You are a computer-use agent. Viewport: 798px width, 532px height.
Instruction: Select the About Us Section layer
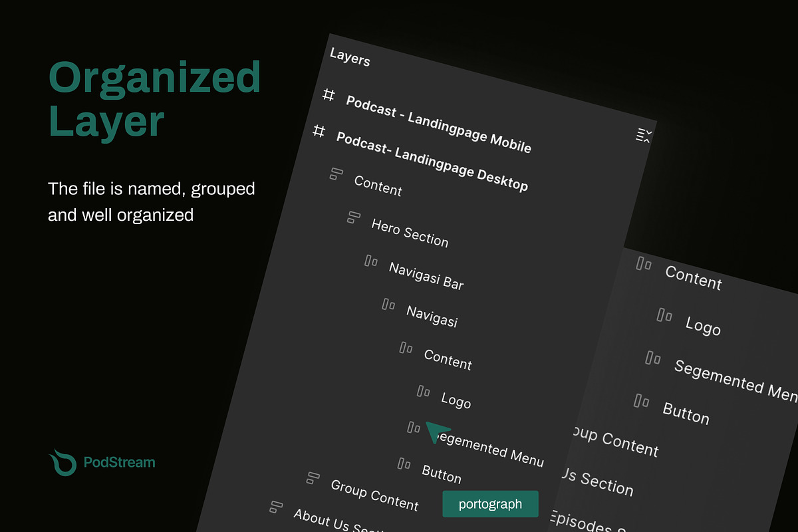[x=339, y=520]
